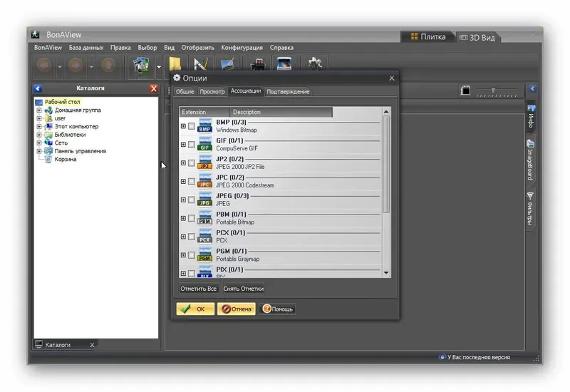This screenshot has height=392, width=570.
Task: Check the PIX association checkbox
Action: (192, 274)
